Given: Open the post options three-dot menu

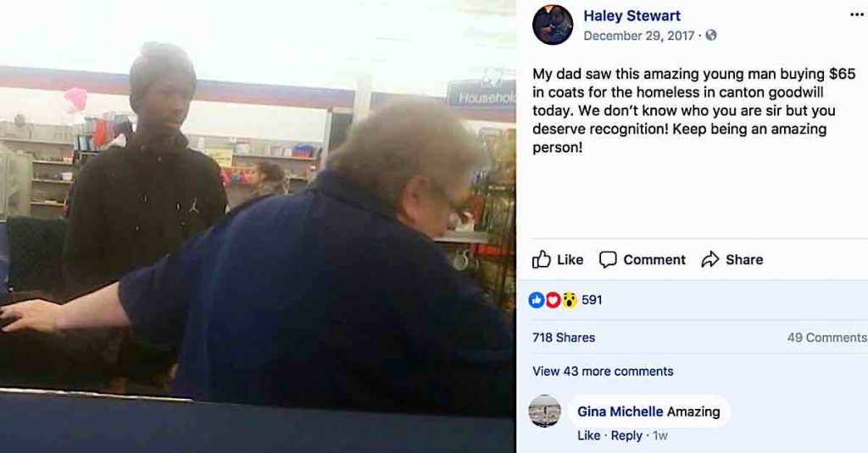Looking at the screenshot, I should (856, 15).
